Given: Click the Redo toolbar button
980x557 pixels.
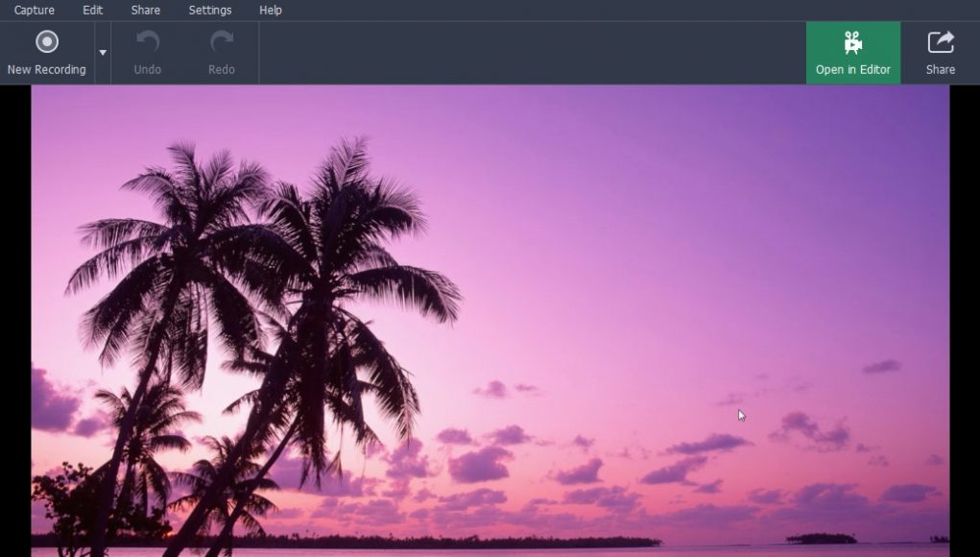Looking at the screenshot, I should [x=222, y=53].
